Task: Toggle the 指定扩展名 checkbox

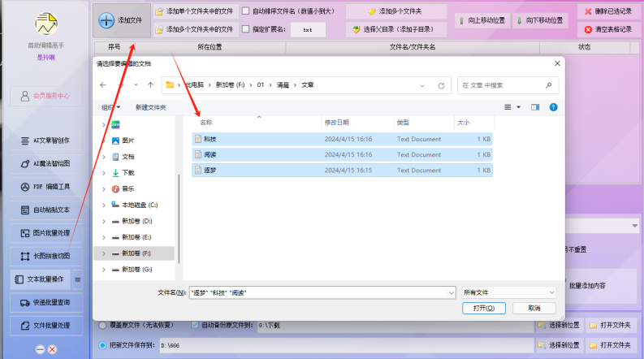Action: click(x=245, y=29)
